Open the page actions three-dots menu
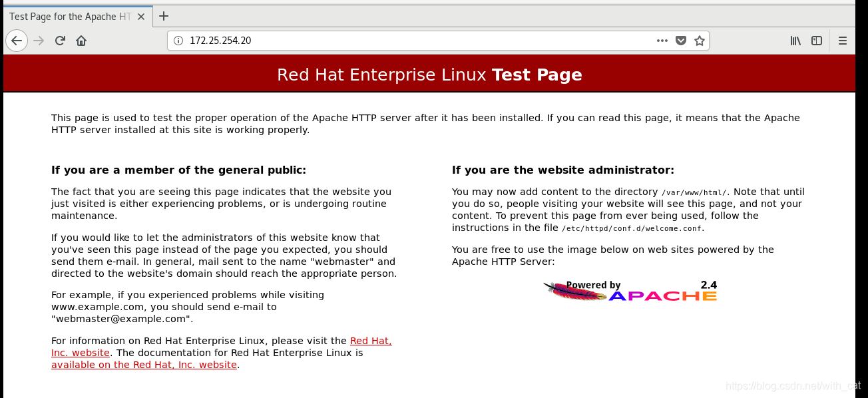This screenshot has width=868, height=398. pyautogui.click(x=662, y=41)
